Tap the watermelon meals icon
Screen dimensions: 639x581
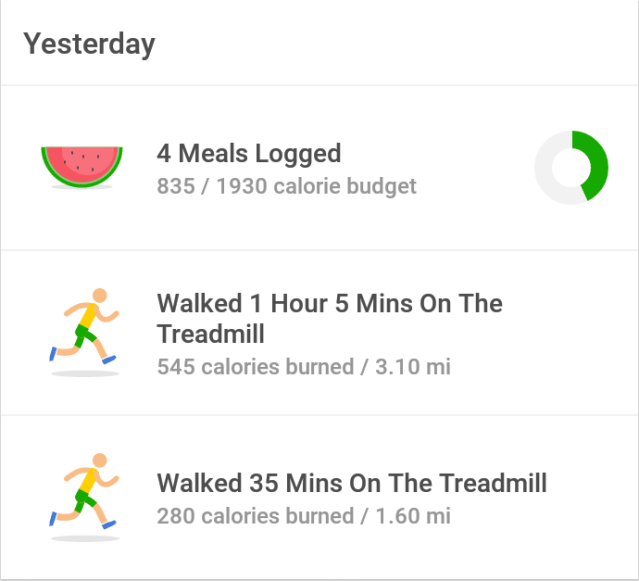(82, 164)
